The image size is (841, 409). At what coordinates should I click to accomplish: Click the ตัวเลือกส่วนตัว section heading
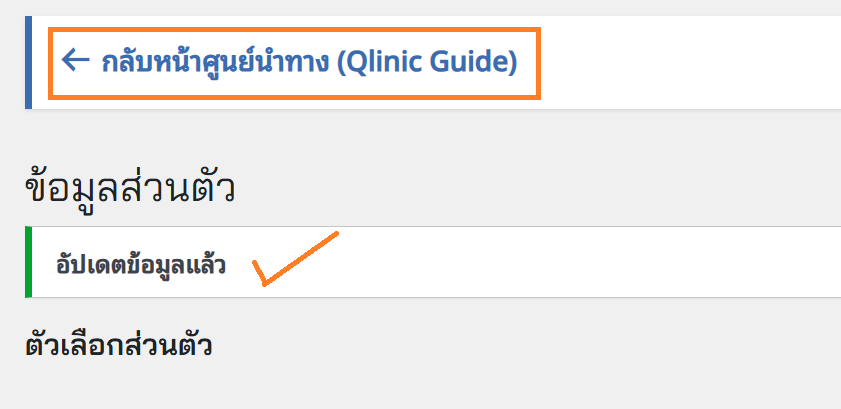118,345
